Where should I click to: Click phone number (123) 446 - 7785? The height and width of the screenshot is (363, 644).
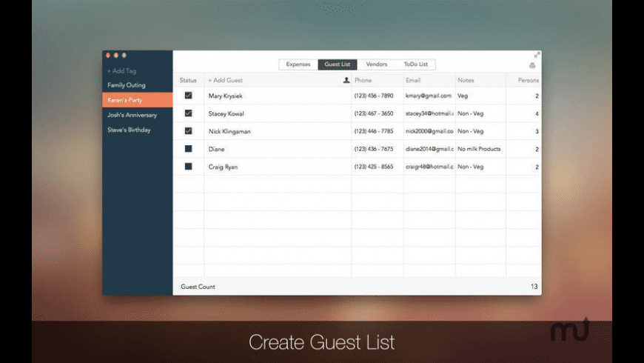(374, 131)
